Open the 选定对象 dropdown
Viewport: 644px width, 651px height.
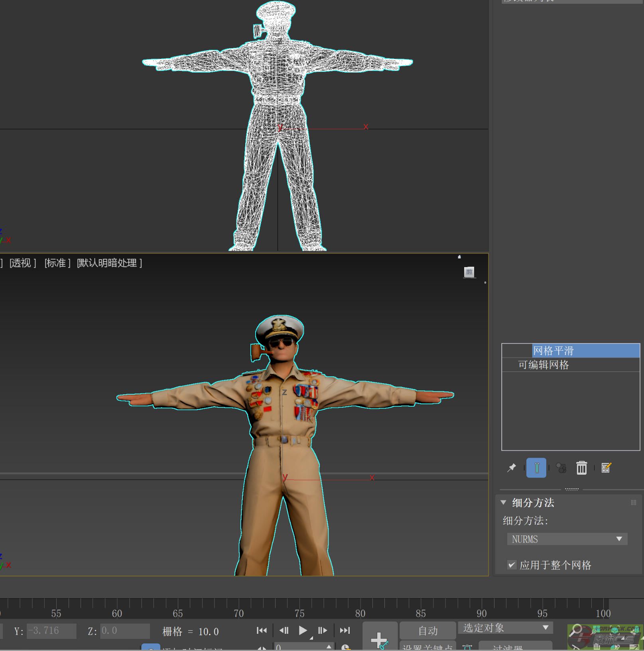coord(505,628)
